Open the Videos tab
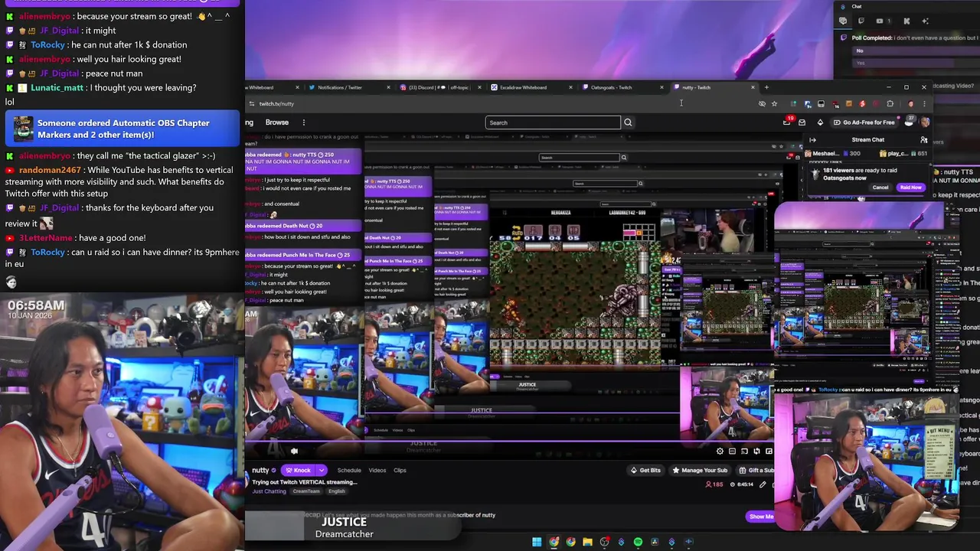980x551 pixels. pyautogui.click(x=377, y=470)
